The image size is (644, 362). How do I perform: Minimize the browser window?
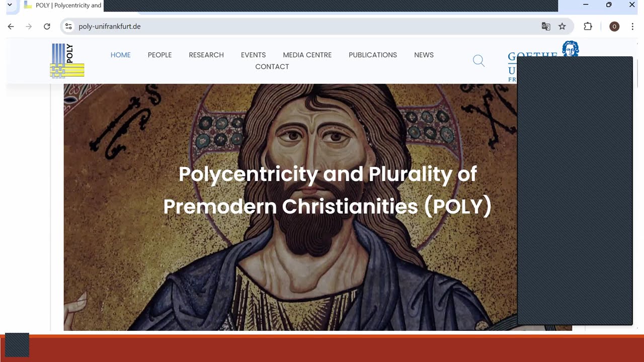(x=586, y=5)
